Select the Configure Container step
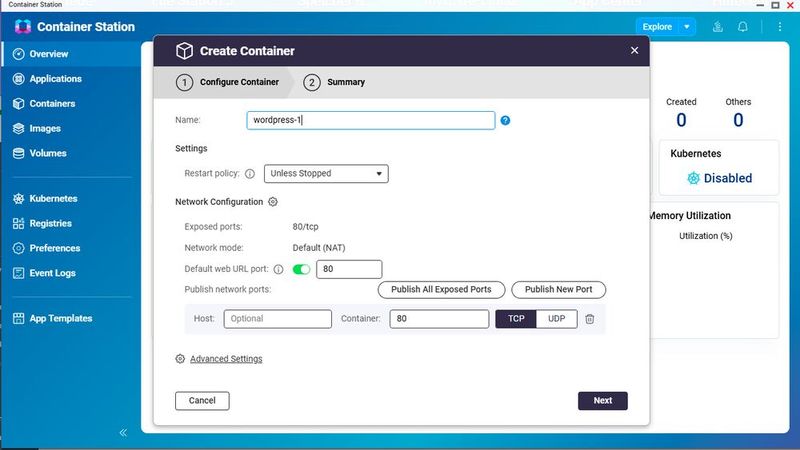The width and height of the screenshot is (800, 450). [228, 82]
